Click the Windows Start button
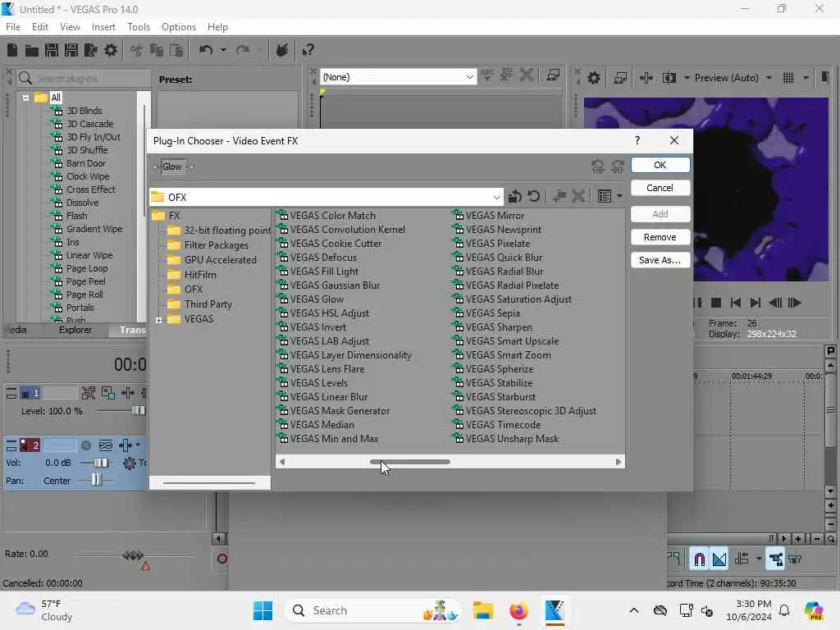This screenshot has height=630, width=840. click(x=262, y=610)
